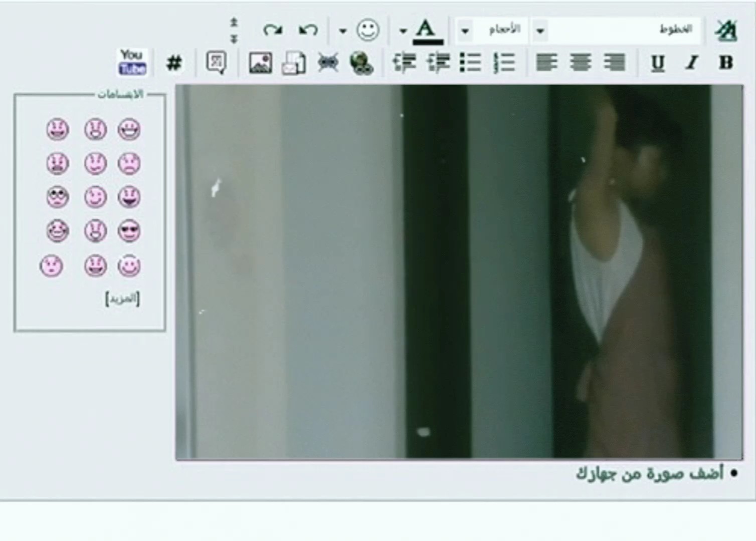The height and width of the screenshot is (541, 756).
Task: Insert an image using the picture icon
Action: 260,63
